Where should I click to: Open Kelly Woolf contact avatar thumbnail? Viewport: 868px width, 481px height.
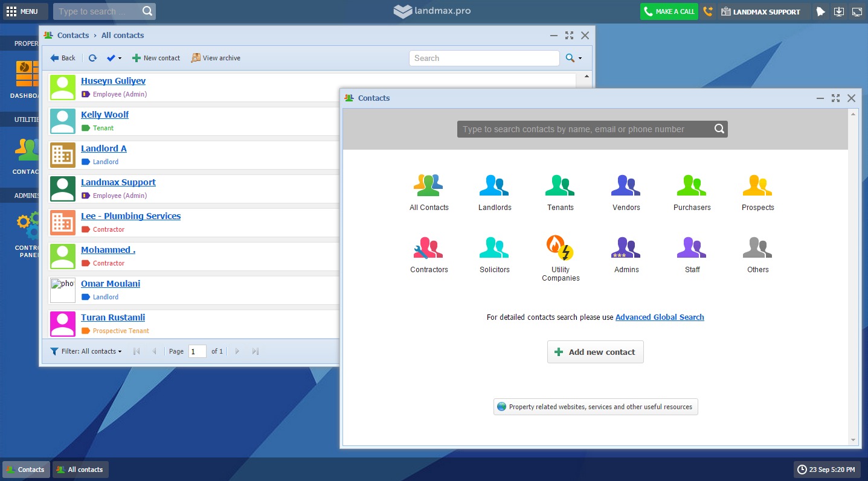click(63, 121)
